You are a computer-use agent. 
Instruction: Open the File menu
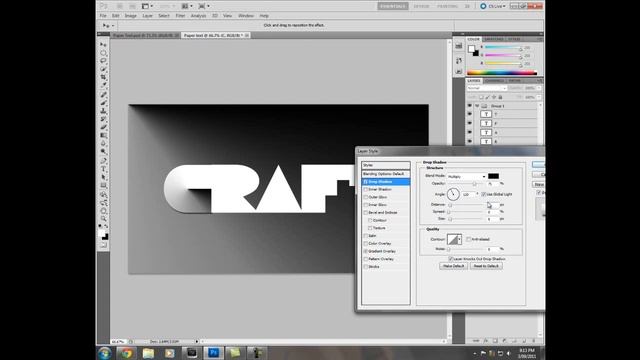pos(103,16)
